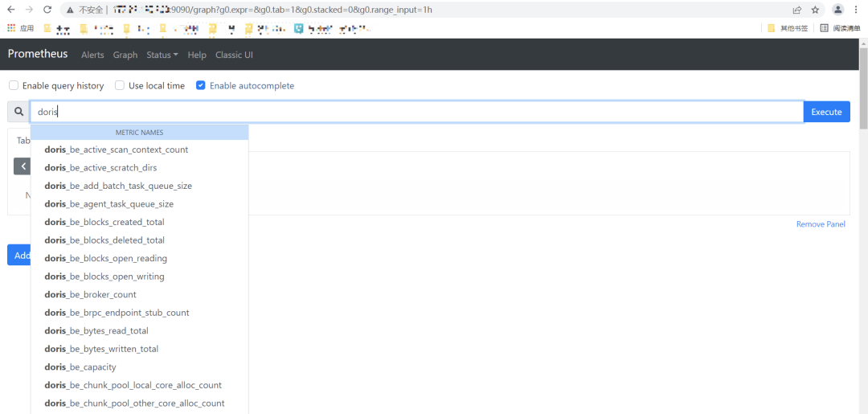
Task: Open Alerts page in navbar
Action: pos(92,55)
